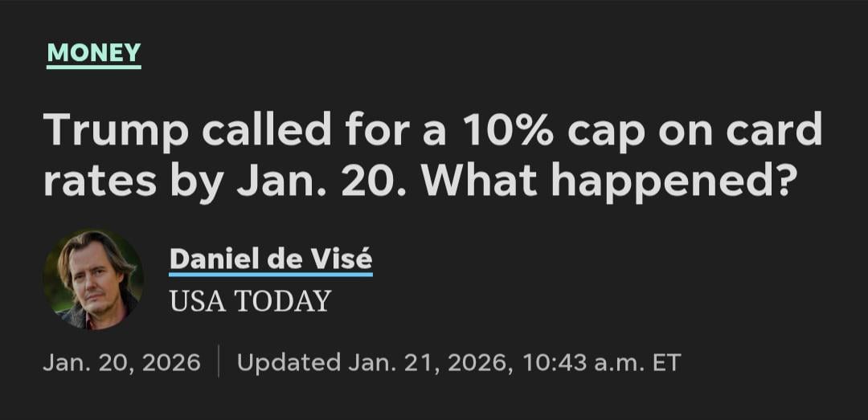
Task: Click Daniel de Visé's author photo
Action: tap(93, 279)
